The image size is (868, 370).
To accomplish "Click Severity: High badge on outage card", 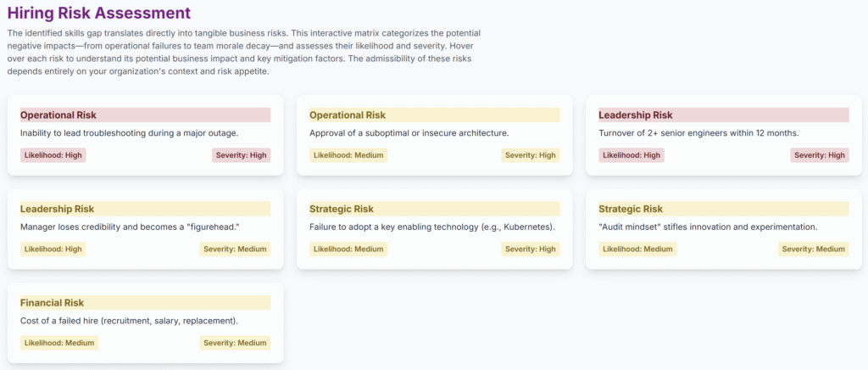I will point(242,155).
